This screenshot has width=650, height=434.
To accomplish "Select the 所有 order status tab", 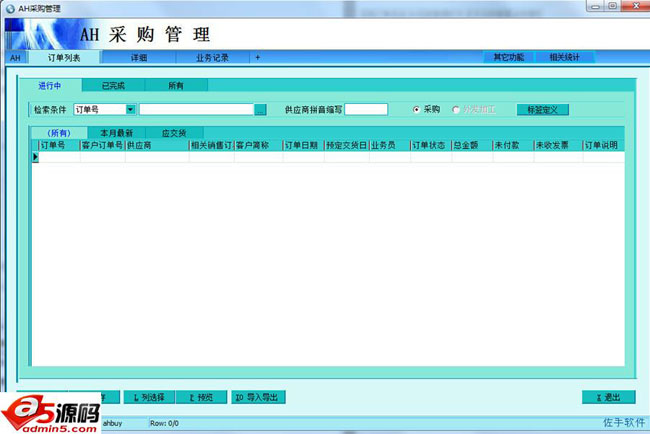I will [x=176, y=86].
